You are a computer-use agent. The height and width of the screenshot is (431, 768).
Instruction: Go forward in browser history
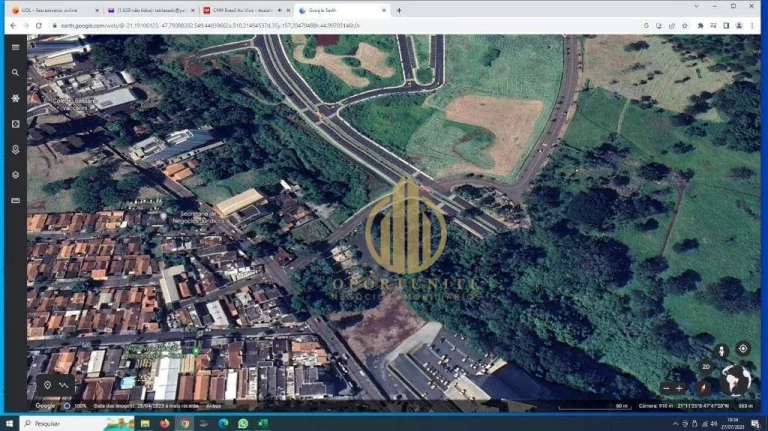pyautogui.click(x=26, y=25)
